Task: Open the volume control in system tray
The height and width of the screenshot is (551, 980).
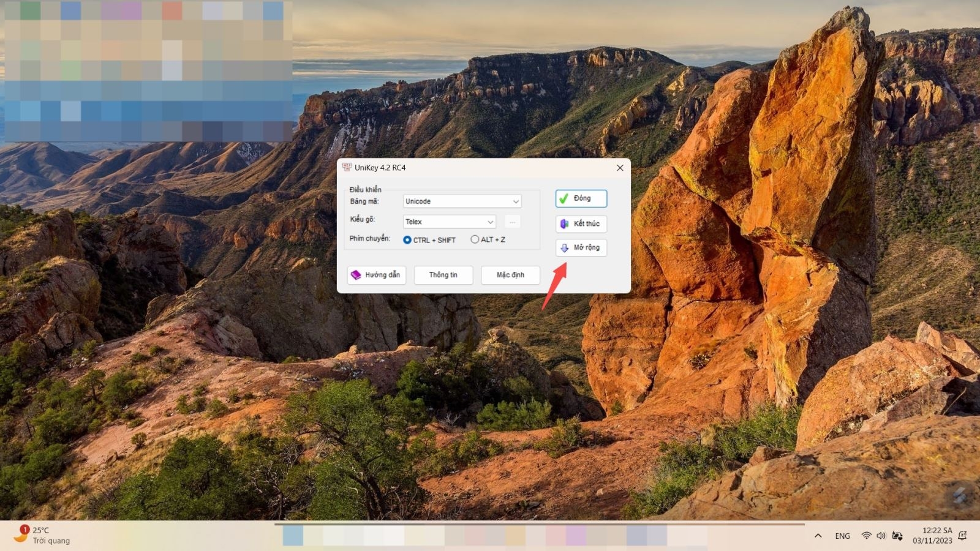Action: 881,536
